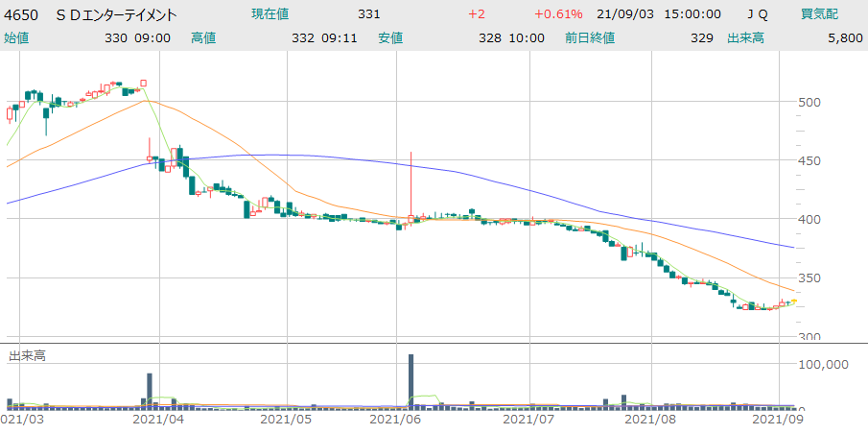Click the 安値 label

pyautogui.click(x=390, y=37)
